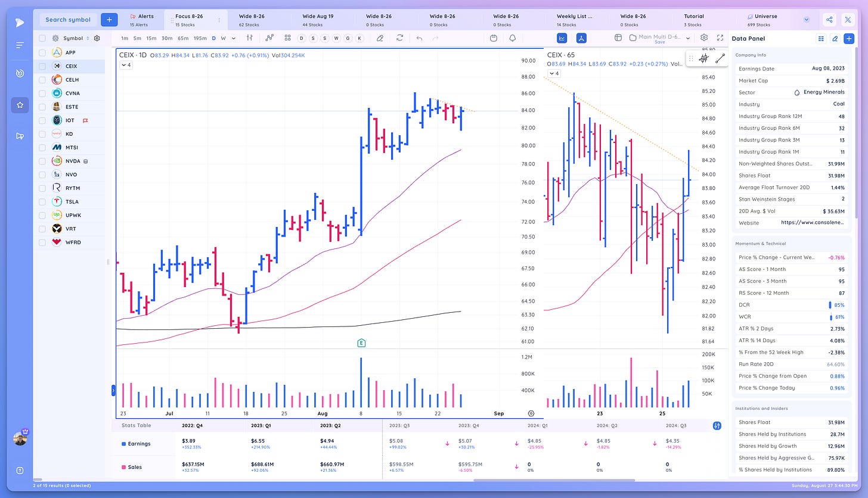The width and height of the screenshot is (868, 498).
Task: Check the NVDA row checkbox
Action: [x=42, y=161]
